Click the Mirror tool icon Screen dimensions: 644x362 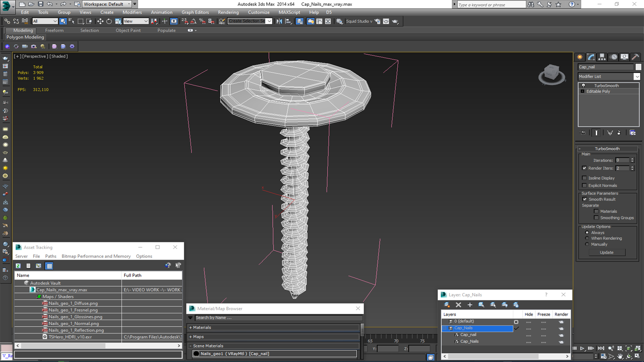(x=279, y=21)
